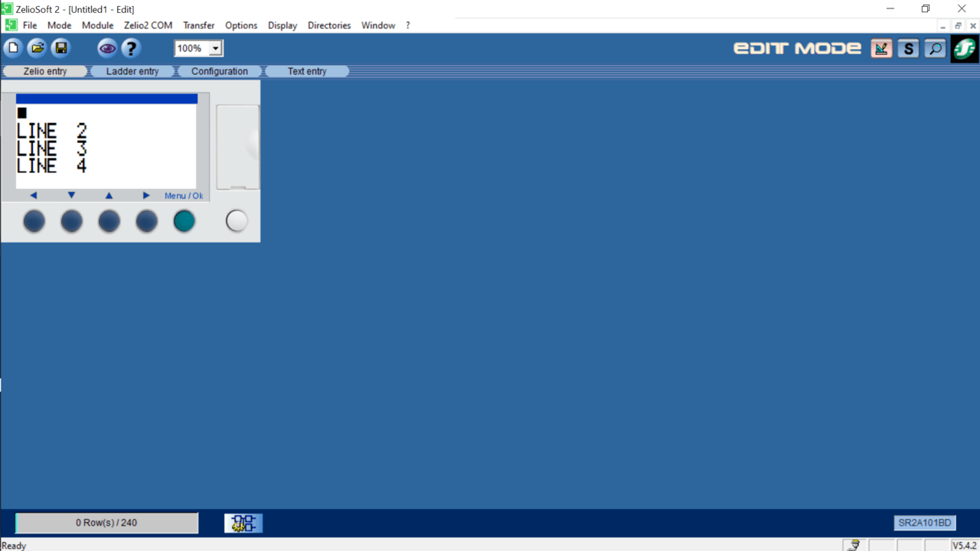Click the program configuration icon in bottom bar

[243, 523]
